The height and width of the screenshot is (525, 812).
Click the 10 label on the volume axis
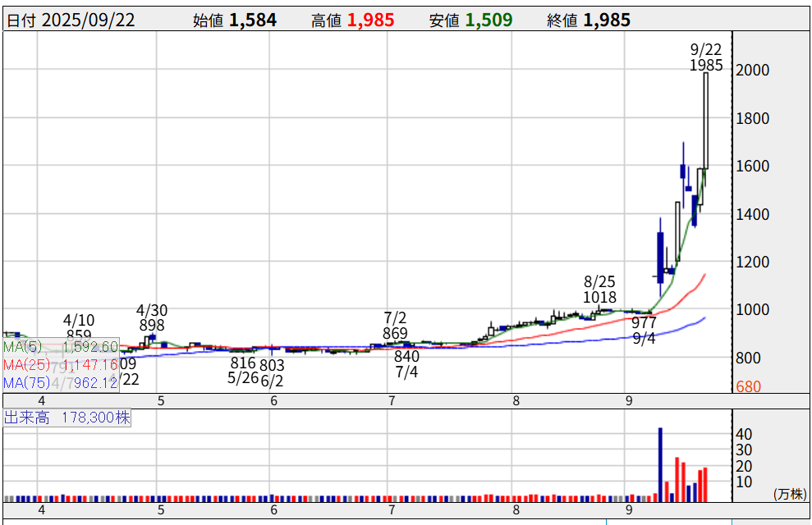pyautogui.click(x=744, y=482)
